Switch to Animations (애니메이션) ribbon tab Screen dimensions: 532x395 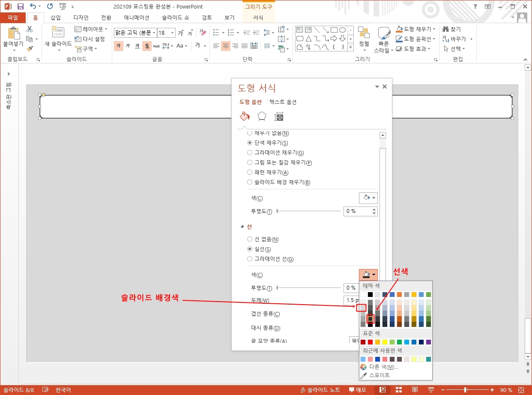[136, 18]
